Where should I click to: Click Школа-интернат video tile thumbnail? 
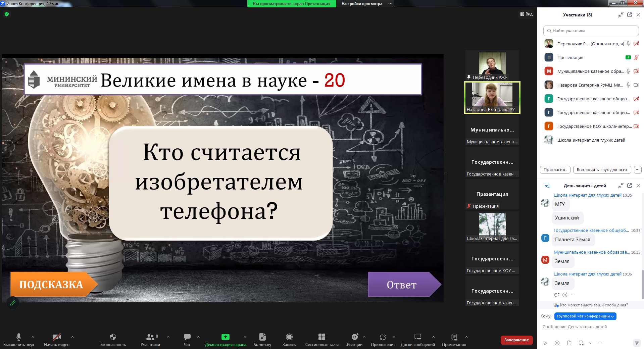(x=492, y=227)
